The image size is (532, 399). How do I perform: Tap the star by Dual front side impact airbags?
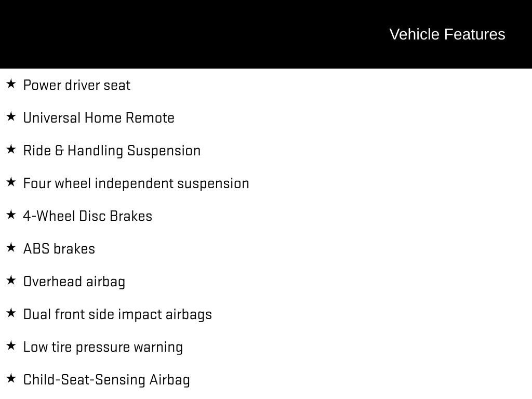click(x=11, y=313)
